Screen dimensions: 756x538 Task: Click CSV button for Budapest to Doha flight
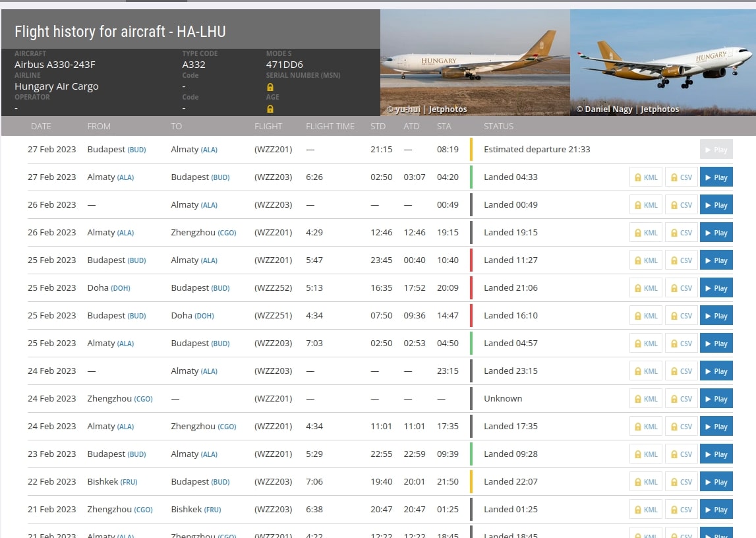click(x=681, y=316)
